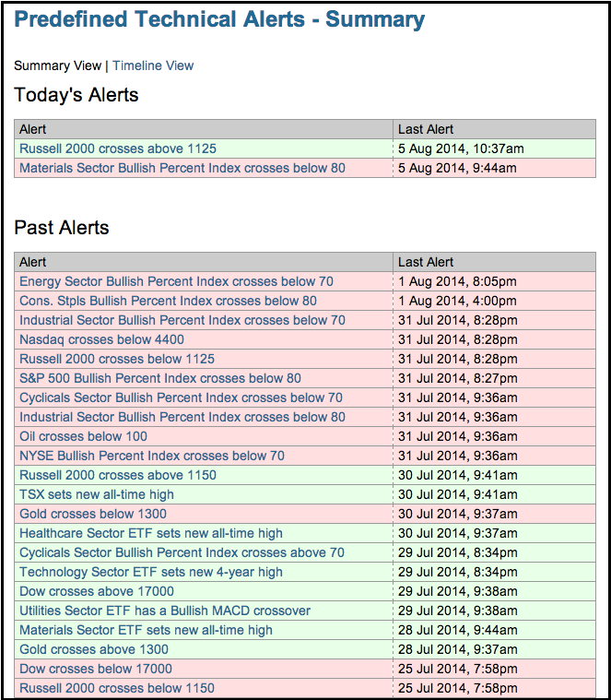The width and height of the screenshot is (611, 700).
Task: Open Cons. Stpls Bullish Percent Index alert
Action: coord(168,301)
